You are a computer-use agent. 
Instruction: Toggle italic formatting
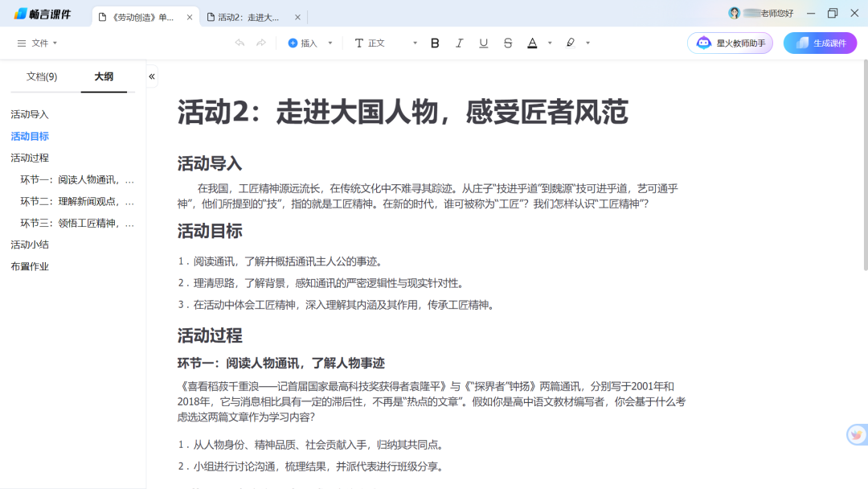(459, 43)
